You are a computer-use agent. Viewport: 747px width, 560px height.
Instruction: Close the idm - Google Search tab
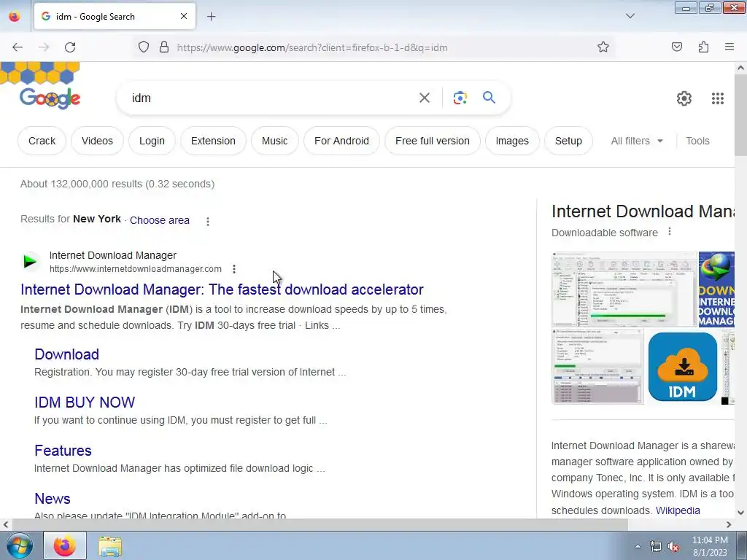(183, 16)
